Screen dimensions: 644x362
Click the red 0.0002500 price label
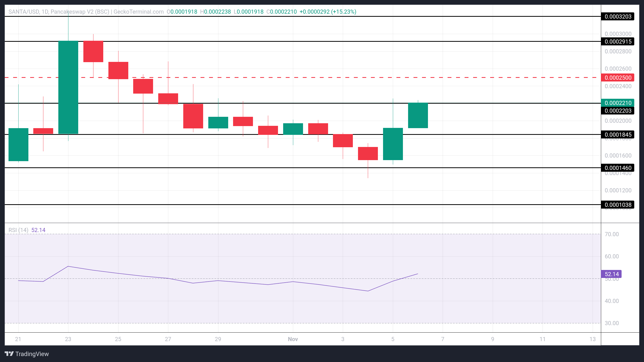618,78
